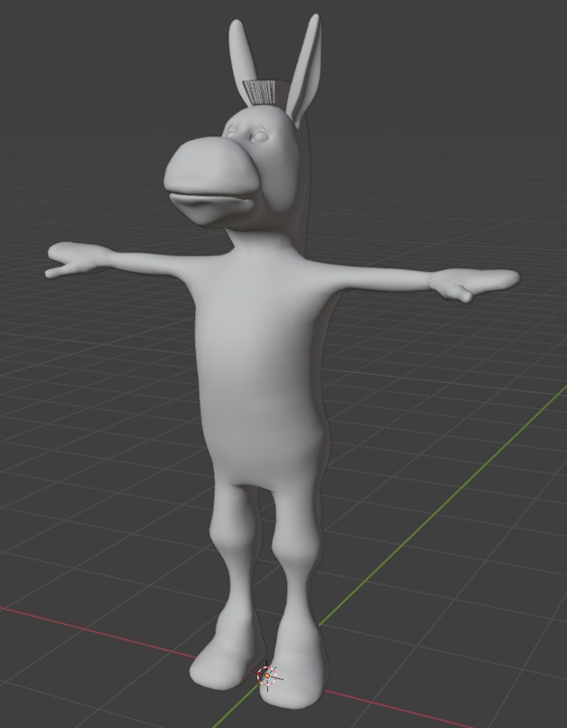Click the 3D cursor at the donkey's feet
The height and width of the screenshot is (728, 567).
coord(266,675)
